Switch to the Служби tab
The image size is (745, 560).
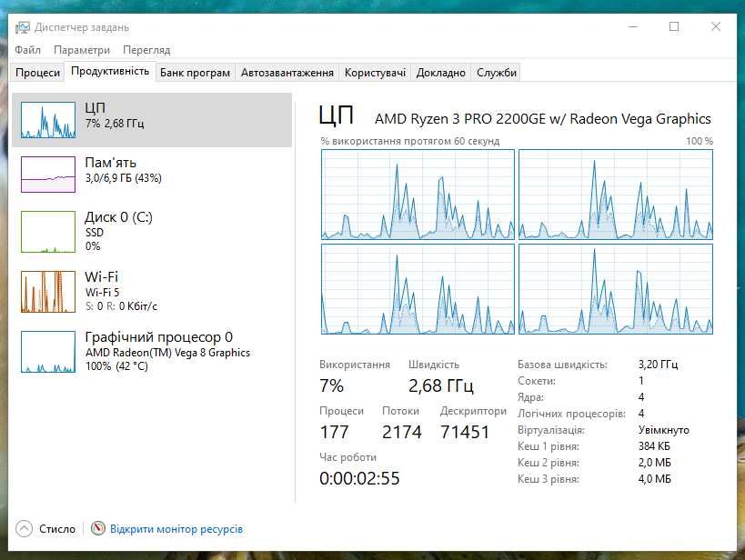496,73
